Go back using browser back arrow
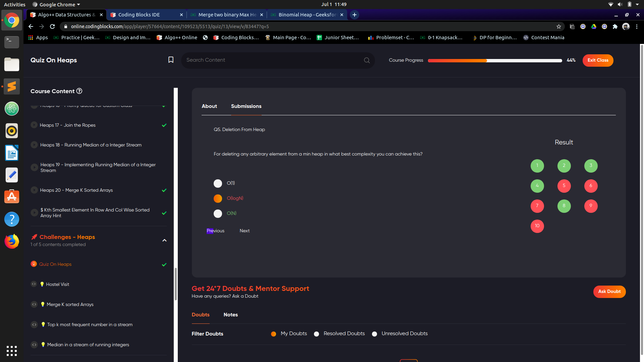Screen dimensions: 644x362 click(x=31, y=26)
